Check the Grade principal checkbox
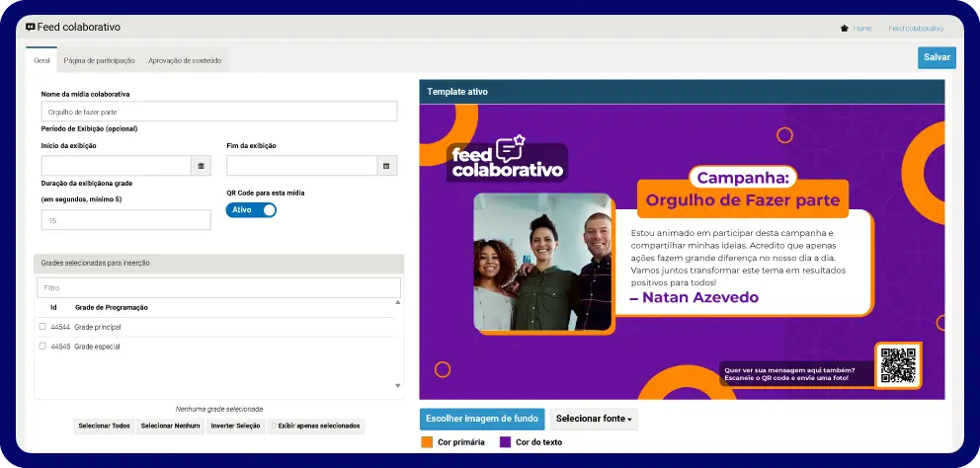980x468 pixels. (x=42, y=326)
